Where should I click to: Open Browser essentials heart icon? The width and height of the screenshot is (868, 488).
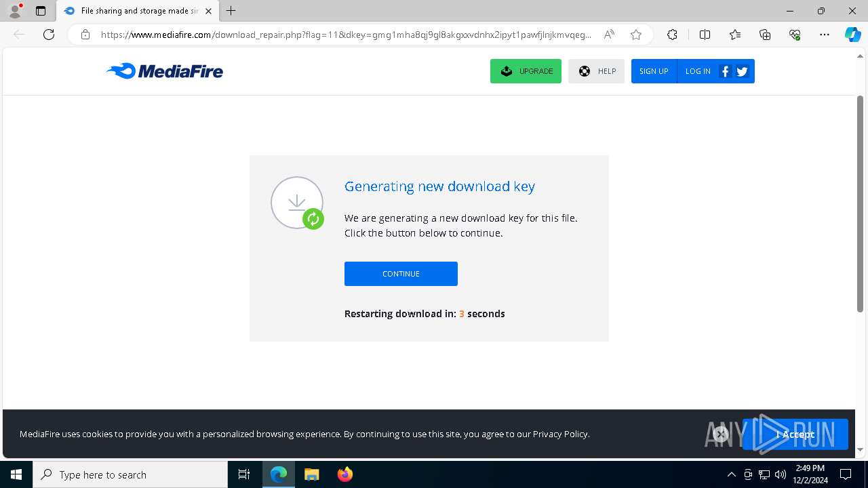tap(795, 35)
